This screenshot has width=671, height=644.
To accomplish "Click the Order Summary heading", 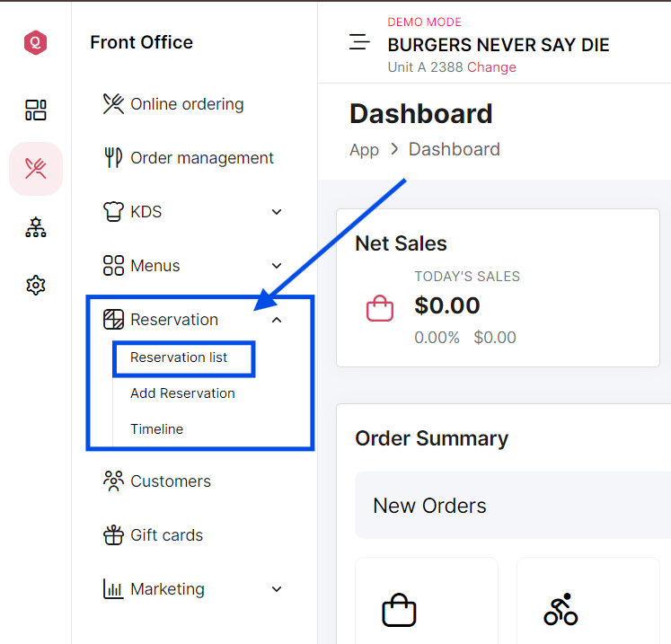I will [x=432, y=438].
